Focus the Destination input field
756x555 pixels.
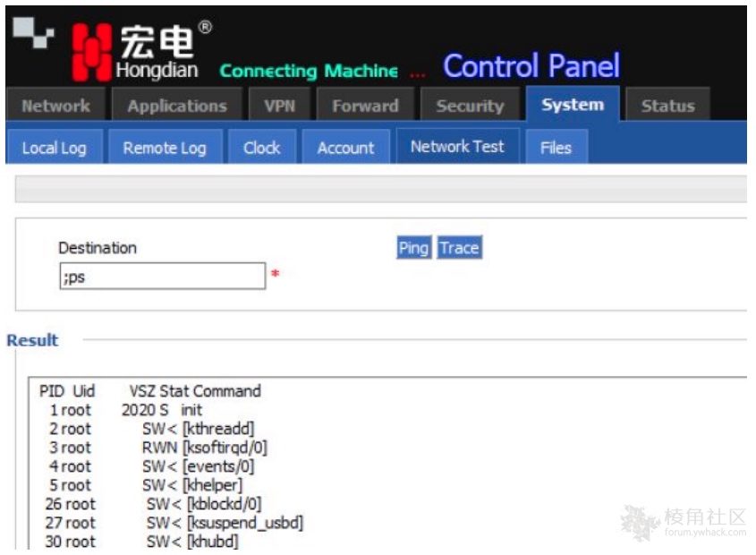pyautogui.click(x=162, y=277)
